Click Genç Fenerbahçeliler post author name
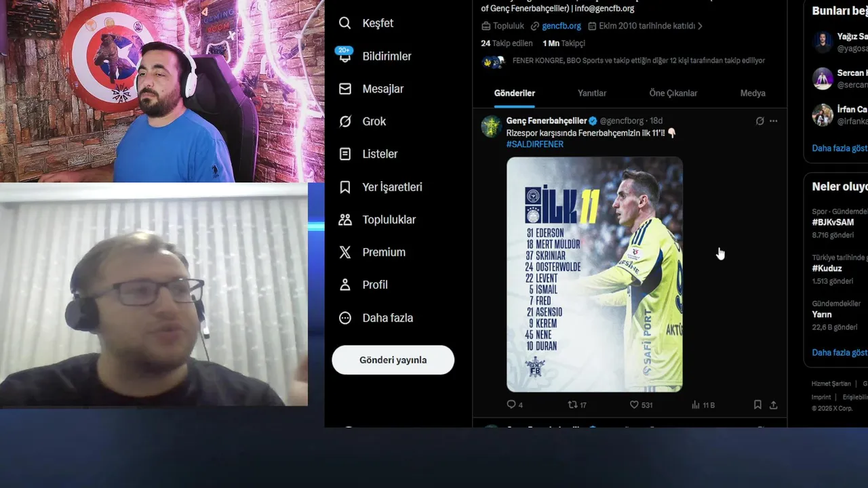The width and height of the screenshot is (868, 488). tap(546, 121)
